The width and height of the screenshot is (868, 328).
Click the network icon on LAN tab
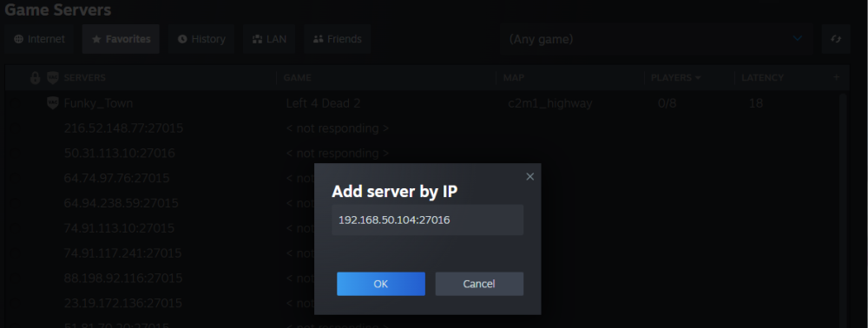257,39
